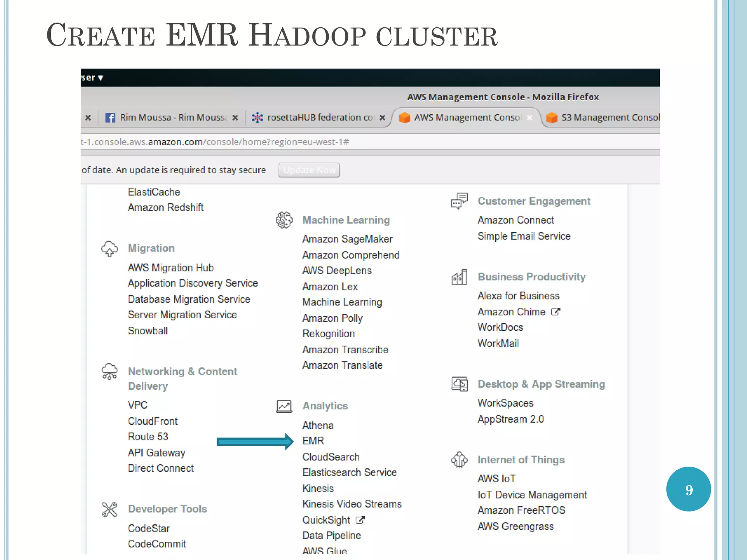Click the AWS cube favicon on active tab
This screenshot has height=560, width=747.
click(405, 118)
